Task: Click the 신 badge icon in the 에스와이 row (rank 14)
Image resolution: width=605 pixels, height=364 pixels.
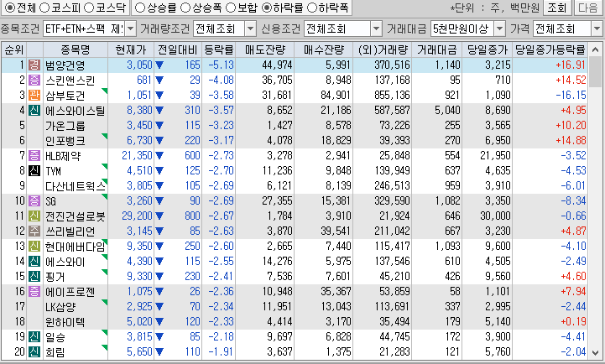Action: [x=34, y=262]
